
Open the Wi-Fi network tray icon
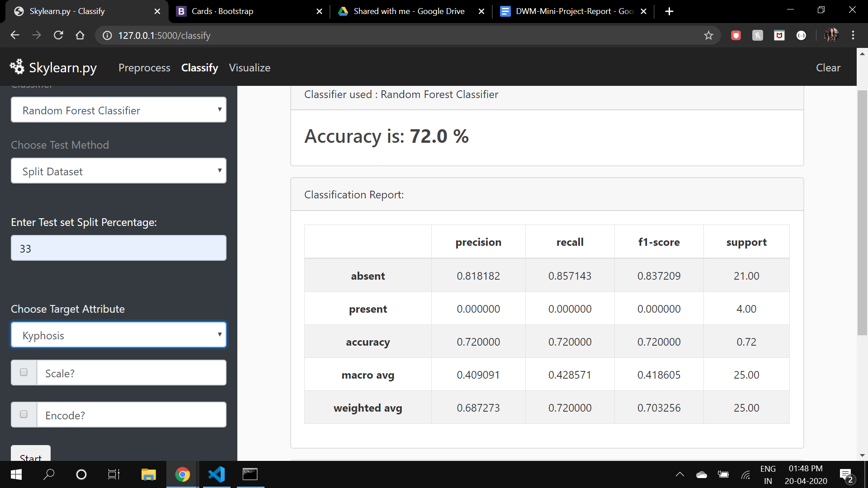(x=746, y=474)
